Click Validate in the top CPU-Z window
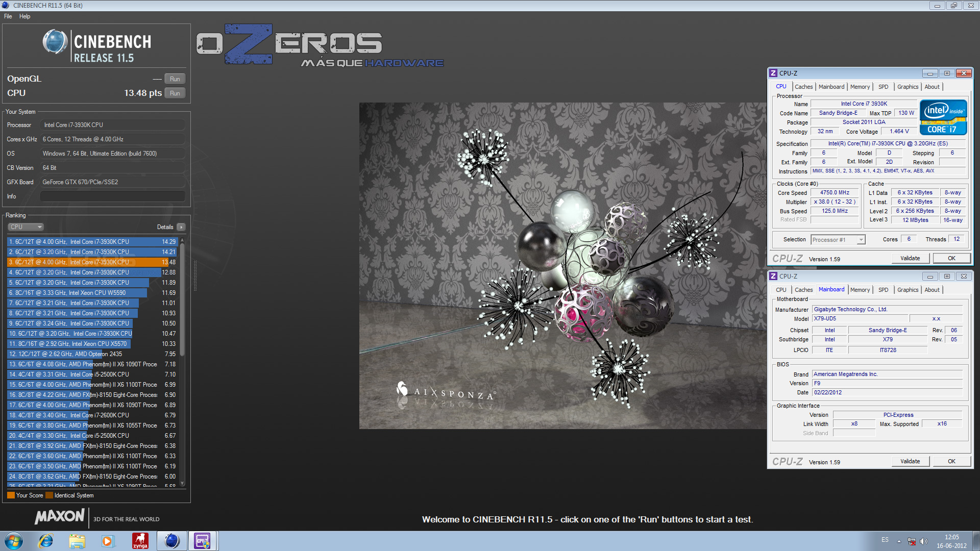This screenshot has width=980, height=551. (910, 258)
